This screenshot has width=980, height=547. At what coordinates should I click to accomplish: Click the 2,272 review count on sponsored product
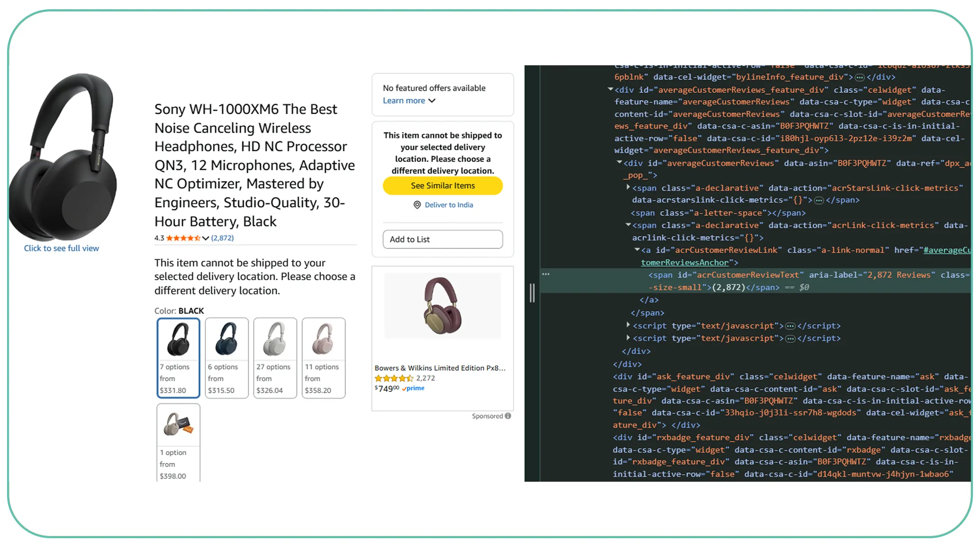click(x=425, y=378)
